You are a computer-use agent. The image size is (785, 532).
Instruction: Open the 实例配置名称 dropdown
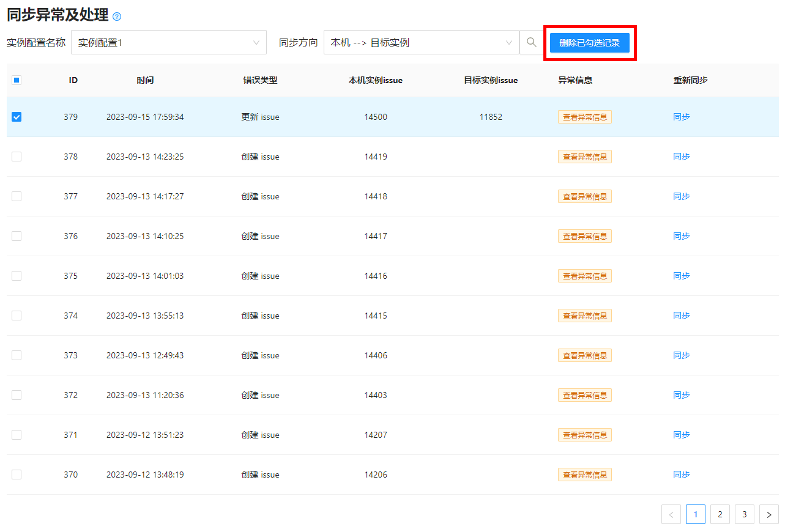[168, 42]
